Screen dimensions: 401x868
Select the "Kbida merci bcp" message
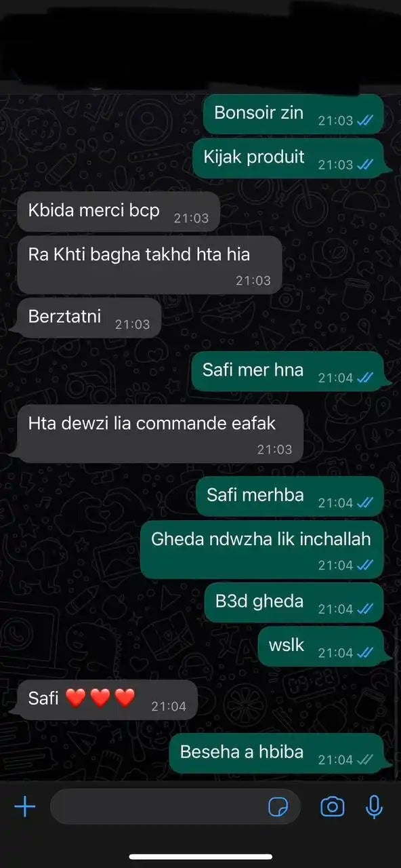(x=119, y=212)
